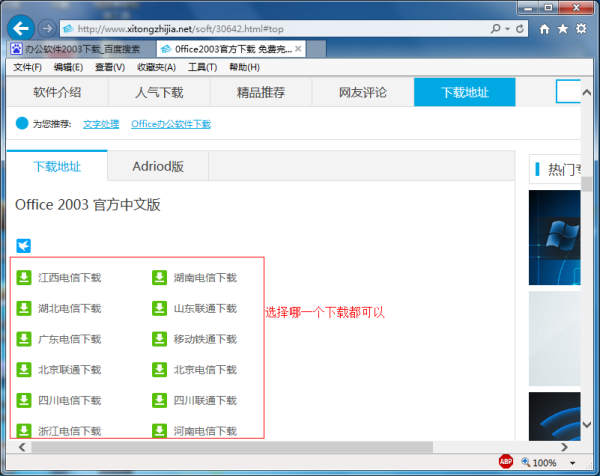
Task: Close the Office2003官方下载 tab
Action: [298, 49]
